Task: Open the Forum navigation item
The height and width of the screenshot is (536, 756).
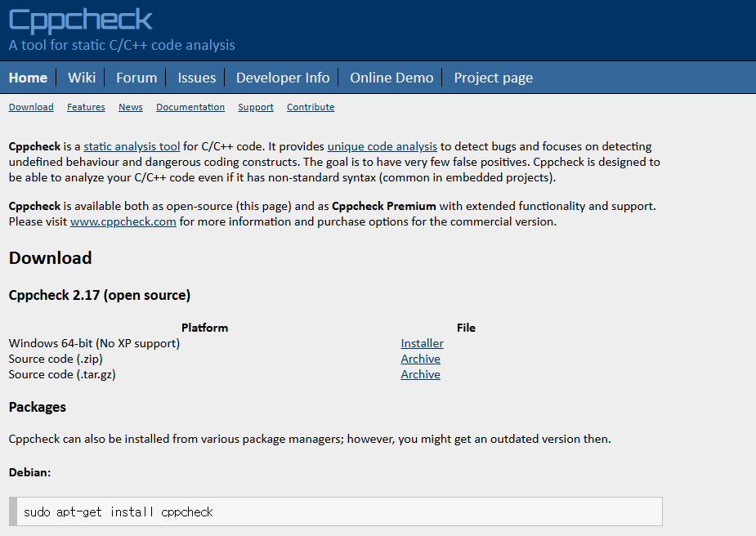Action: tap(136, 78)
